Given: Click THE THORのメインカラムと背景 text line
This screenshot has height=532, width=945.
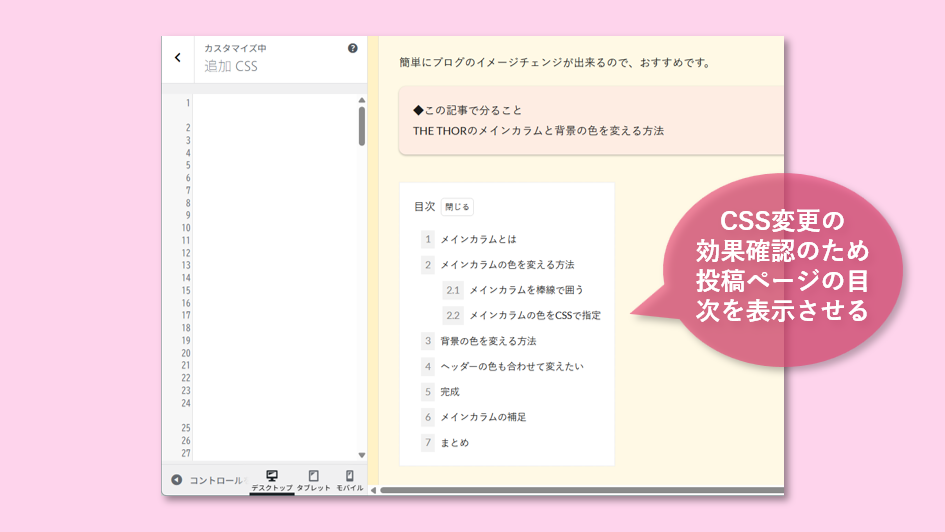Looking at the screenshot, I should click(x=538, y=131).
